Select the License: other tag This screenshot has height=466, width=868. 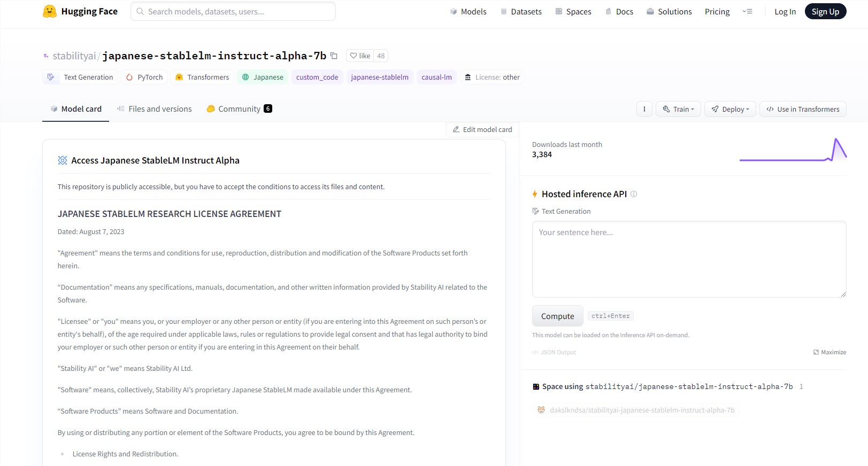492,77
